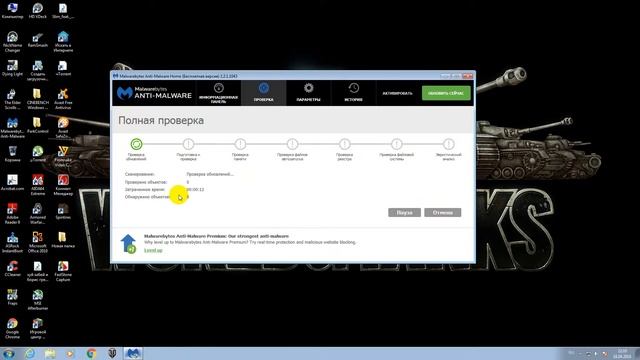This screenshot has width=640, height=360.
Task: Open Google Chrome desktop shortcut
Action: [12, 329]
